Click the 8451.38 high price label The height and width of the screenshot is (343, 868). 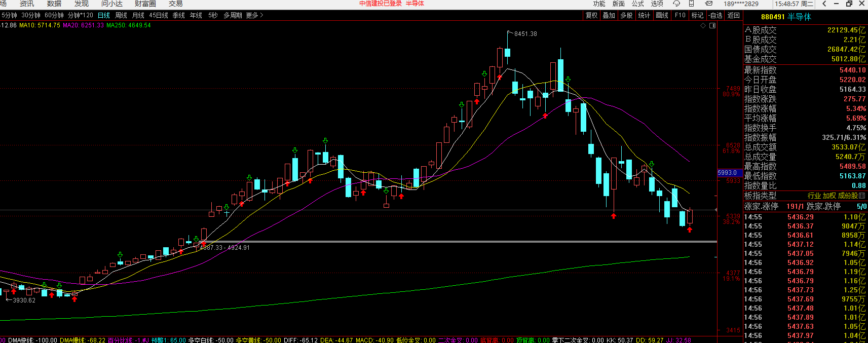(525, 34)
